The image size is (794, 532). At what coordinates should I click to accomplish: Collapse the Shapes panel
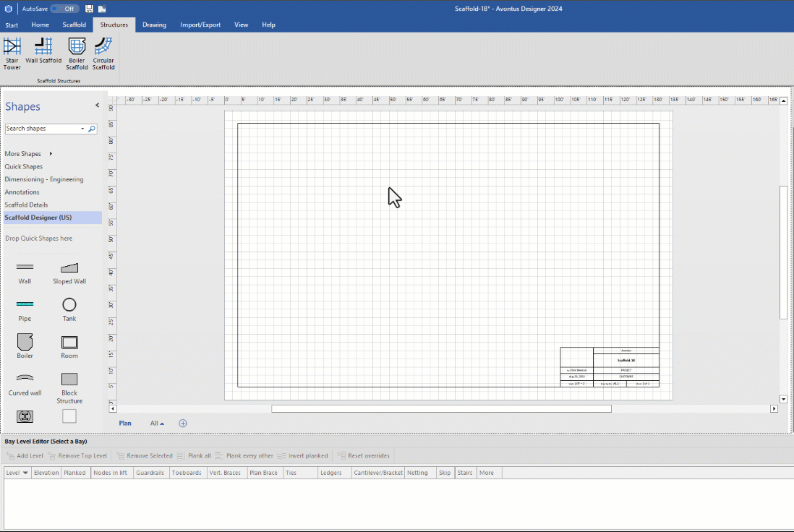coord(98,106)
